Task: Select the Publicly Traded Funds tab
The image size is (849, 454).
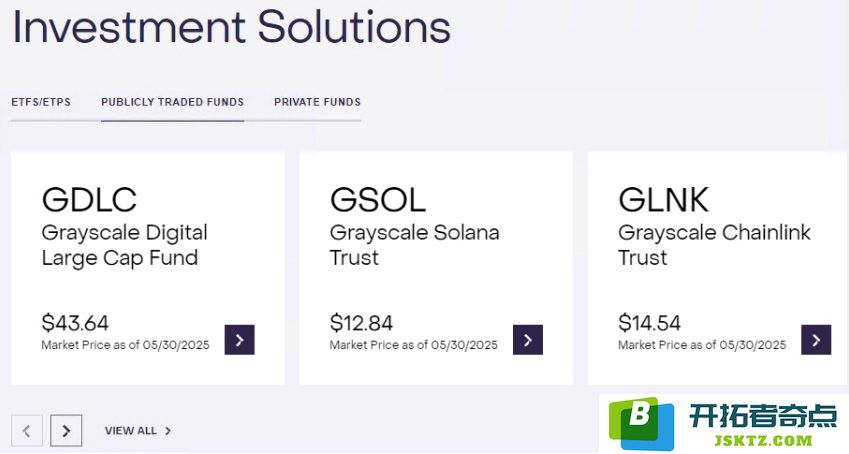Action: (173, 102)
